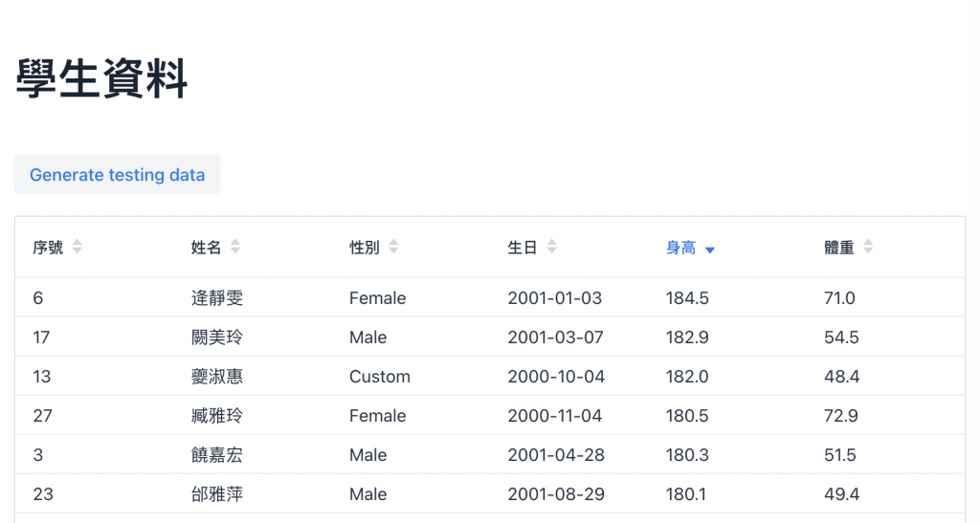The width and height of the screenshot is (980, 523).
Task: Click the Custom gender cell
Action: click(x=380, y=377)
